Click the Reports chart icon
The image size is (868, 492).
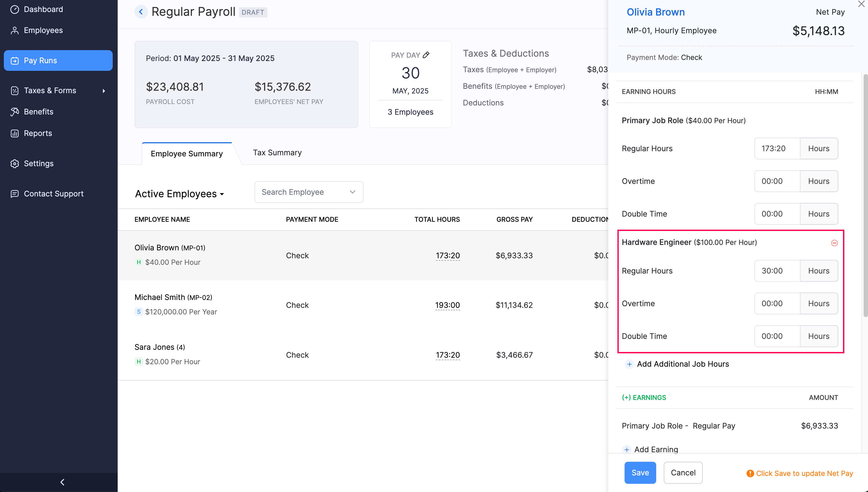coord(14,133)
